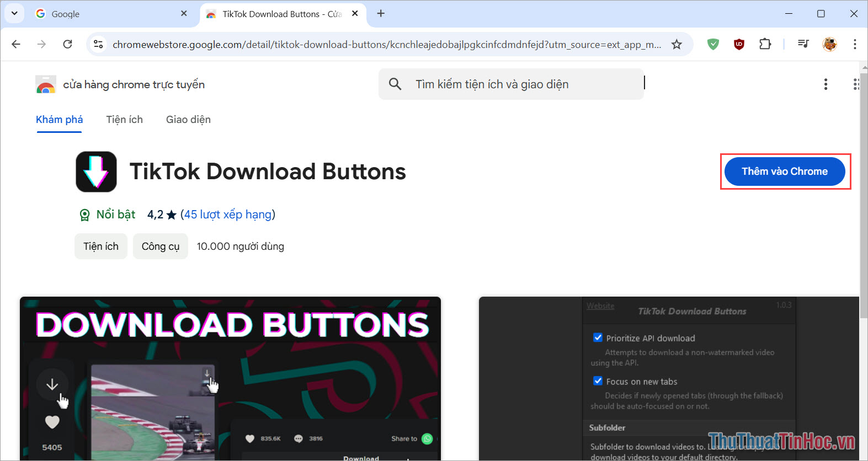Viewport: 868px width, 461px height.
Task: Click the Thêm vào Chrome button
Action: click(784, 171)
